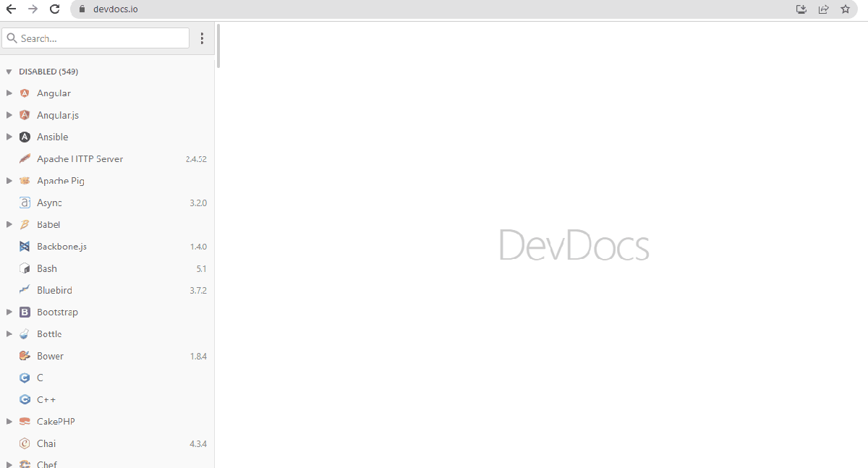This screenshot has width=868, height=468.
Task: Open the Bluebird 3.7.2 documentation
Action: 54,290
